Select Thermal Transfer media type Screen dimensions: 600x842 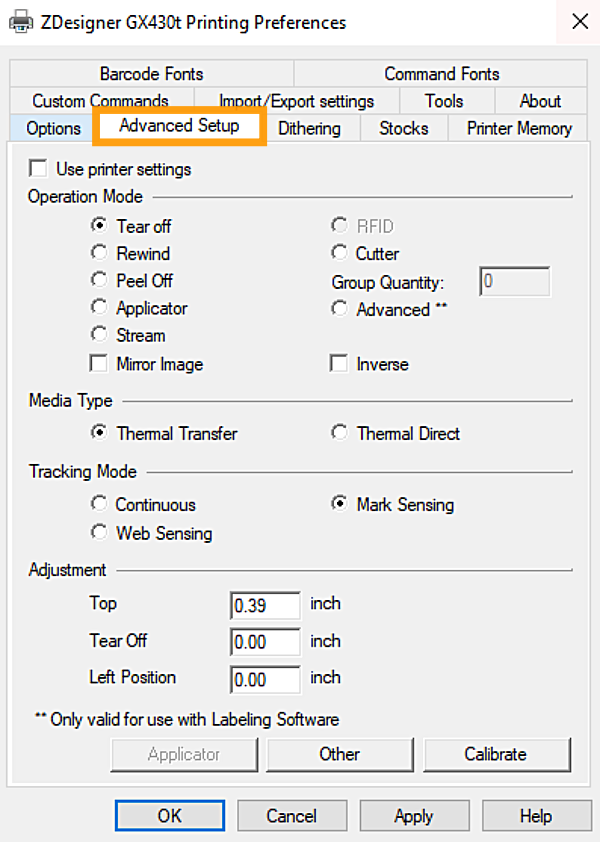[x=99, y=432]
